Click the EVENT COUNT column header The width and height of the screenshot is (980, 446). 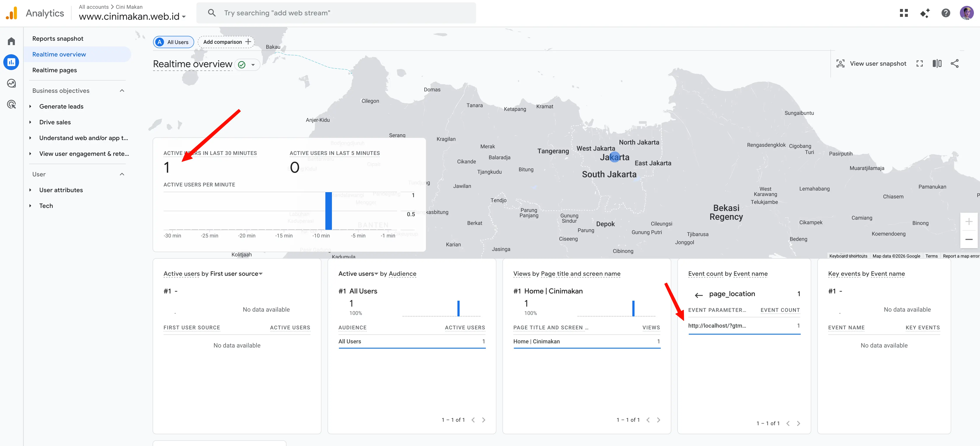(780, 310)
